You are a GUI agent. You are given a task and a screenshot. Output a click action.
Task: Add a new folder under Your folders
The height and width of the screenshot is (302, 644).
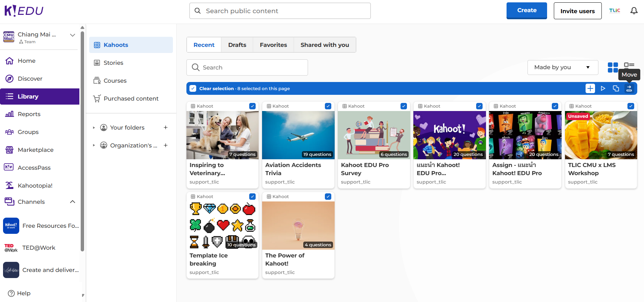pyautogui.click(x=165, y=128)
